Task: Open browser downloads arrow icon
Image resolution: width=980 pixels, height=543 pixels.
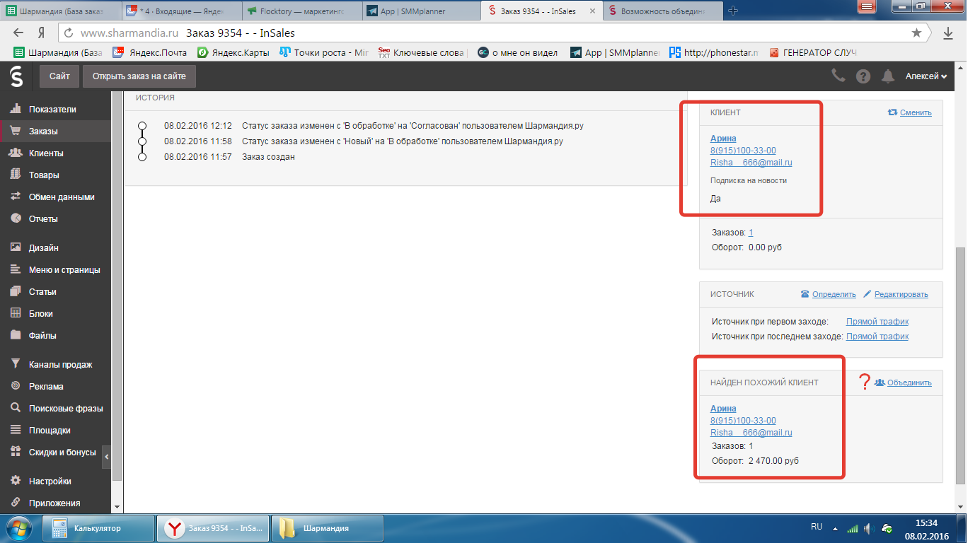Action: (x=949, y=33)
